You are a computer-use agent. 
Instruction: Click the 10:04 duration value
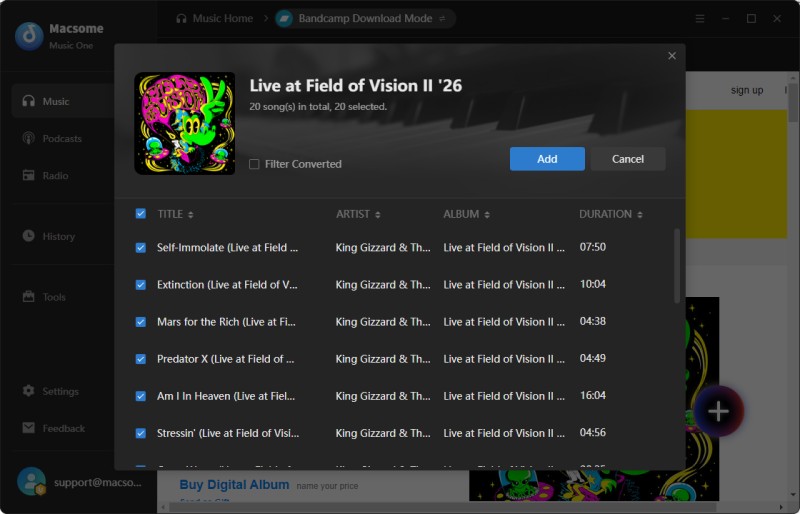pos(593,284)
